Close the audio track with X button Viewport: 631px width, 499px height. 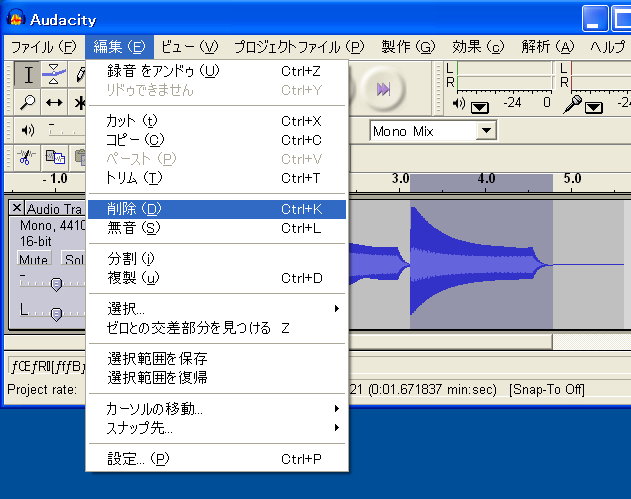[x=16, y=208]
